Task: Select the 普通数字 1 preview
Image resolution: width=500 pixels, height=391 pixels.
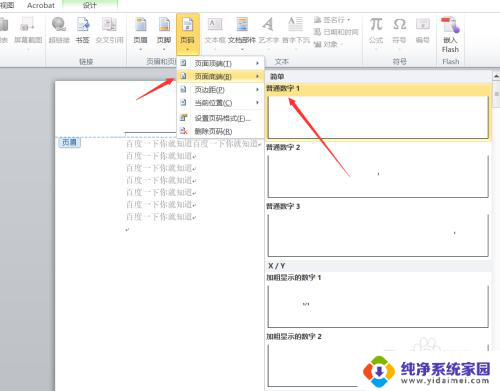Action: [378, 117]
